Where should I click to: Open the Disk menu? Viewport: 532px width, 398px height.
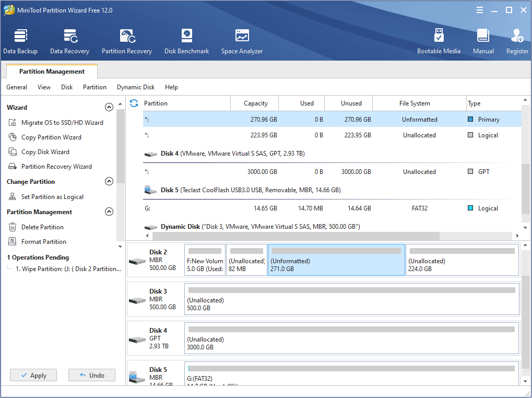[67, 87]
